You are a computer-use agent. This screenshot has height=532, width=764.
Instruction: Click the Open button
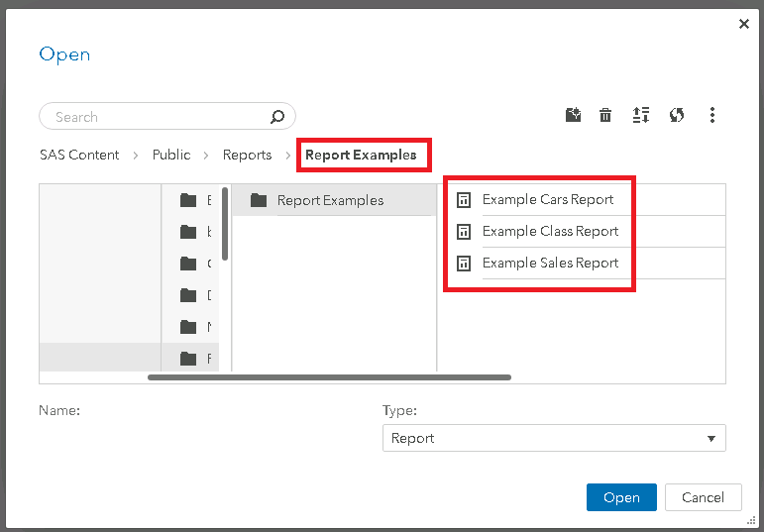[621, 497]
